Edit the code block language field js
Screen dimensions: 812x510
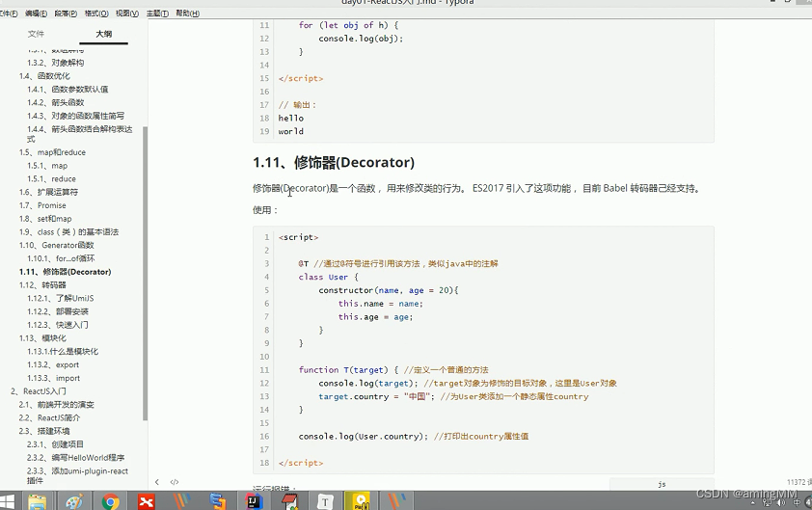point(662,484)
